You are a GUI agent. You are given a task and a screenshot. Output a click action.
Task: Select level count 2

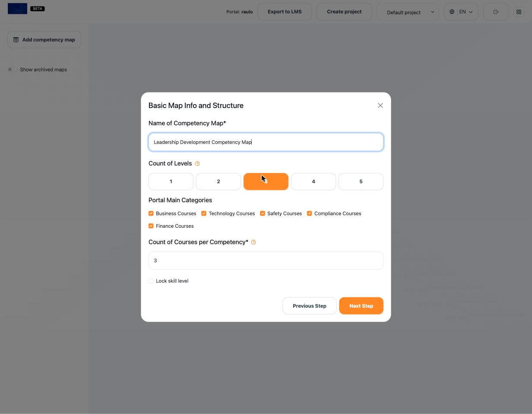[218, 182]
